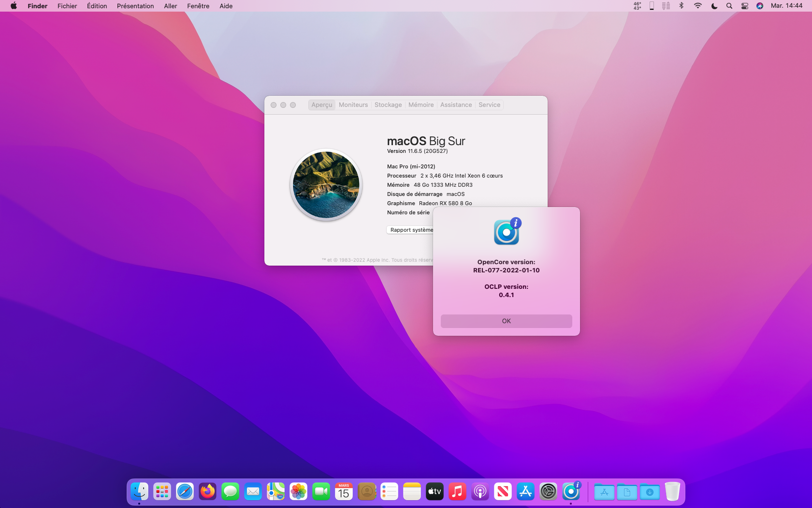Click the Rapport système button
This screenshot has height=508, width=812.
pos(410,230)
